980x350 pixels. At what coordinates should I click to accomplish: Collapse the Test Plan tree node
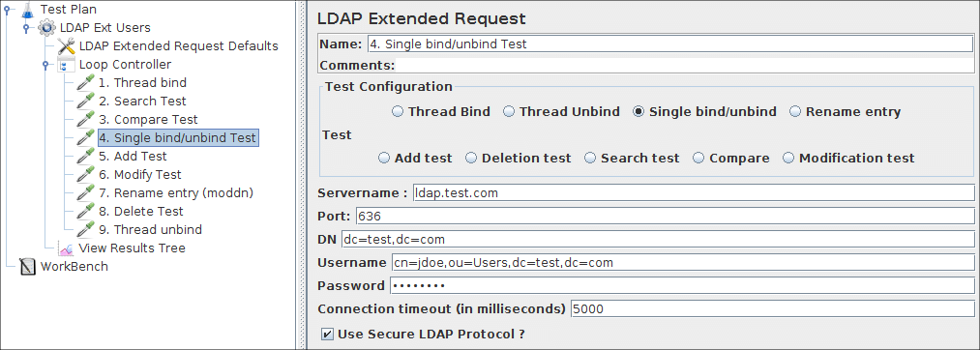pyautogui.click(x=6, y=10)
